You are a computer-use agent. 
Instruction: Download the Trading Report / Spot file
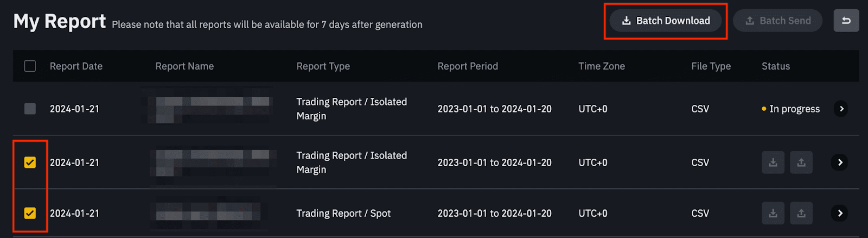(773, 213)
